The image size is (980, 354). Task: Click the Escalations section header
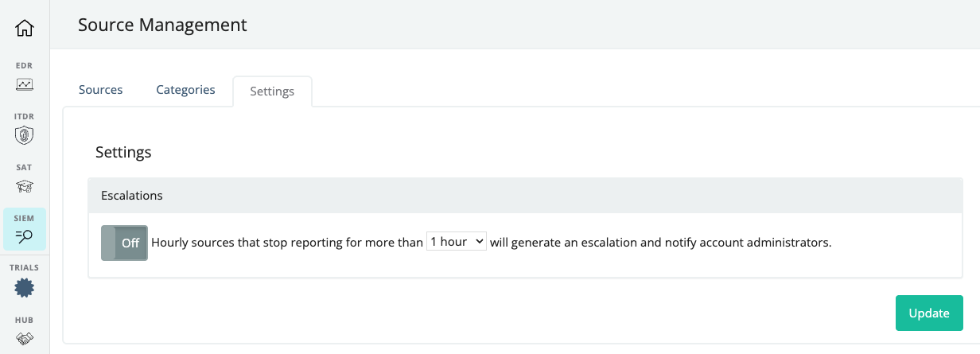tap(526, 195)
